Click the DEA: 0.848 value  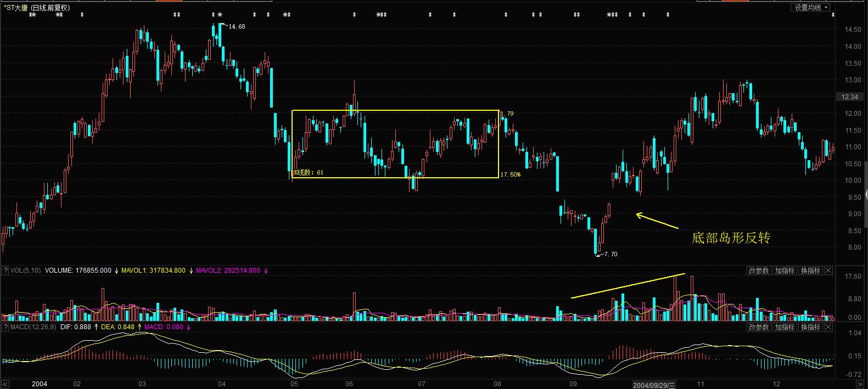click(117, 327)
